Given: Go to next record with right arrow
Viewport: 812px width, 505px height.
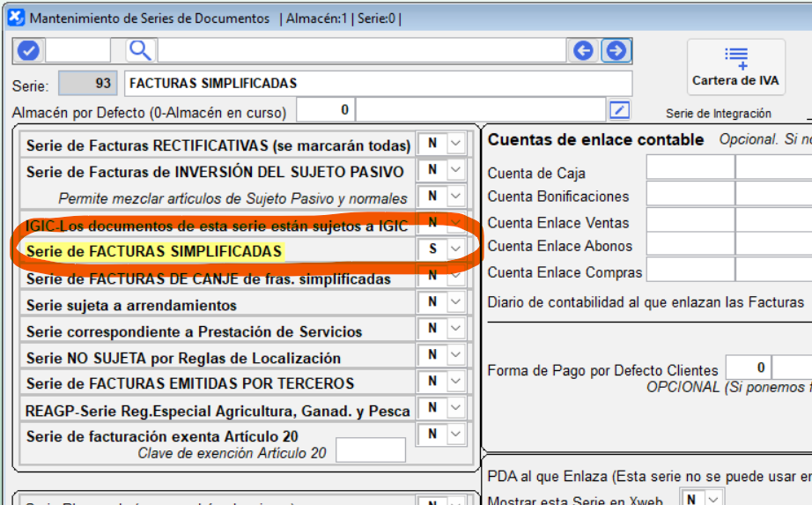Looking at the screenshot, I should pyautogui.click(x=616, y=51).
